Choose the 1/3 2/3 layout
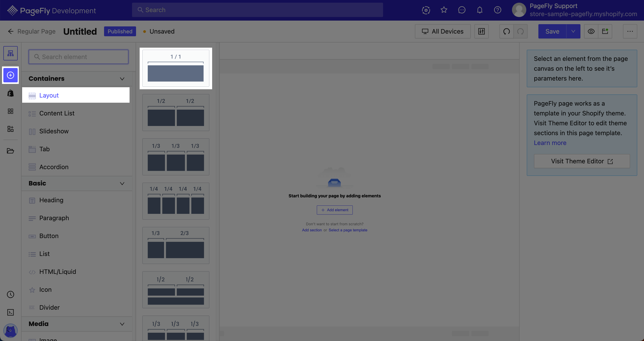The height and width of the screenshot is (341, 644). coord(176,245)
